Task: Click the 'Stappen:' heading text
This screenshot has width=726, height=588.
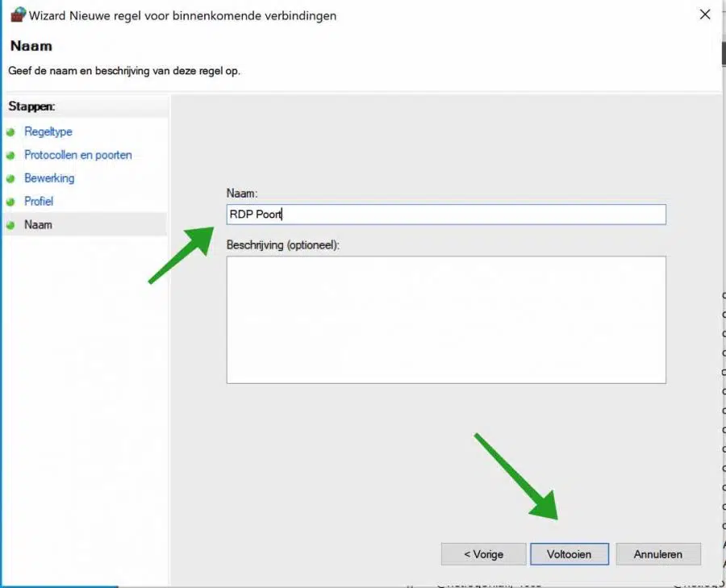Action: [x=31, y=106]
